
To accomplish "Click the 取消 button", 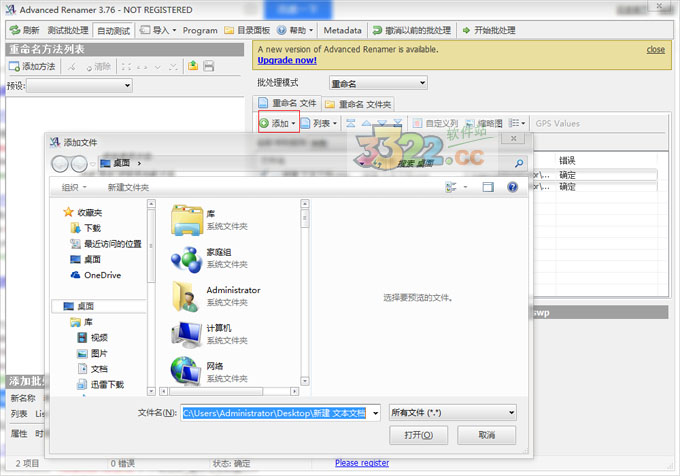I will pyautogui.click(x=487, y=435).
